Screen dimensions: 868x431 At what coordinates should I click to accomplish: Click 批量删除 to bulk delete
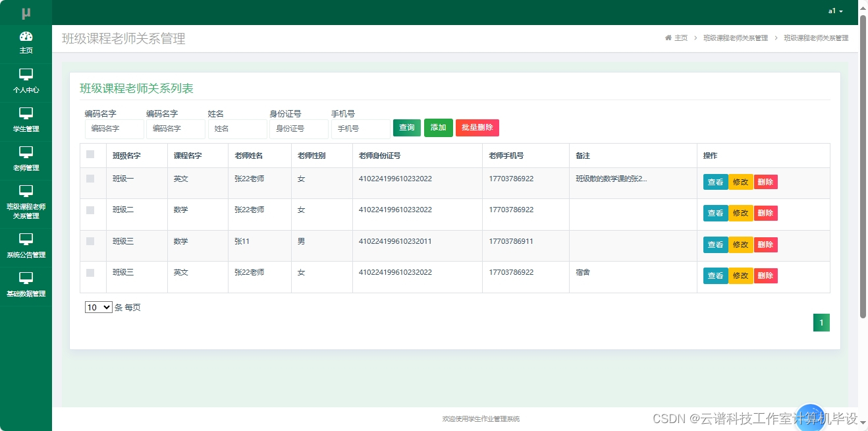[x=477, y=128]
